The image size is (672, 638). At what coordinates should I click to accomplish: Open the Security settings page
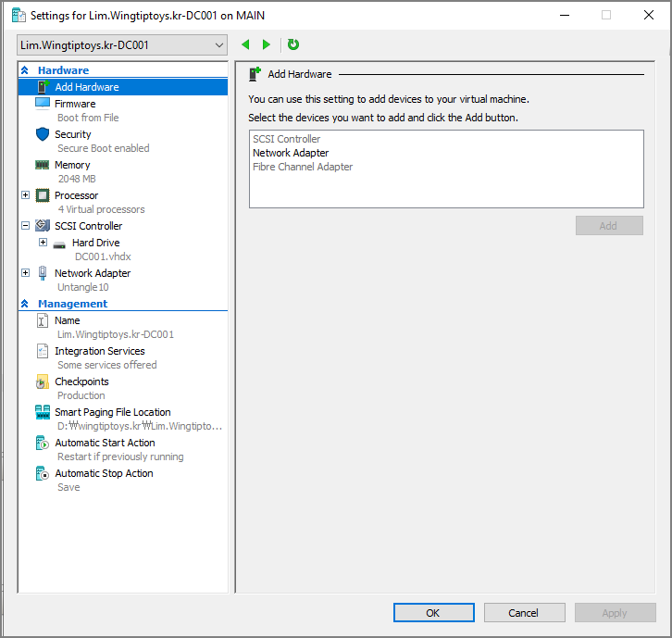[73, 134]
